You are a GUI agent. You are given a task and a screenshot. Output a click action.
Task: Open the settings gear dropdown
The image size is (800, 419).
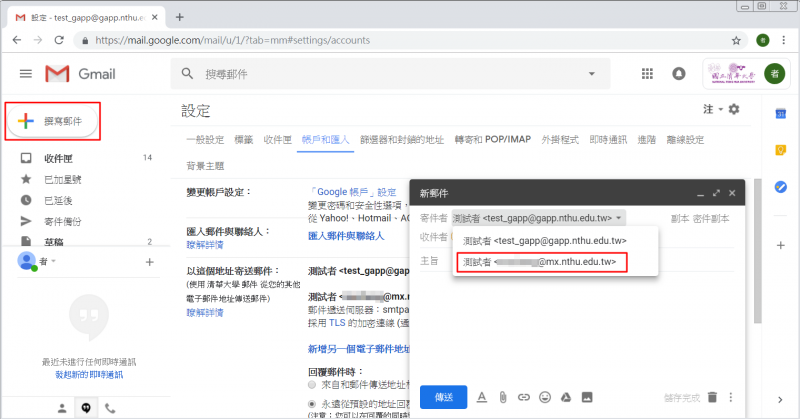point(734,109)
